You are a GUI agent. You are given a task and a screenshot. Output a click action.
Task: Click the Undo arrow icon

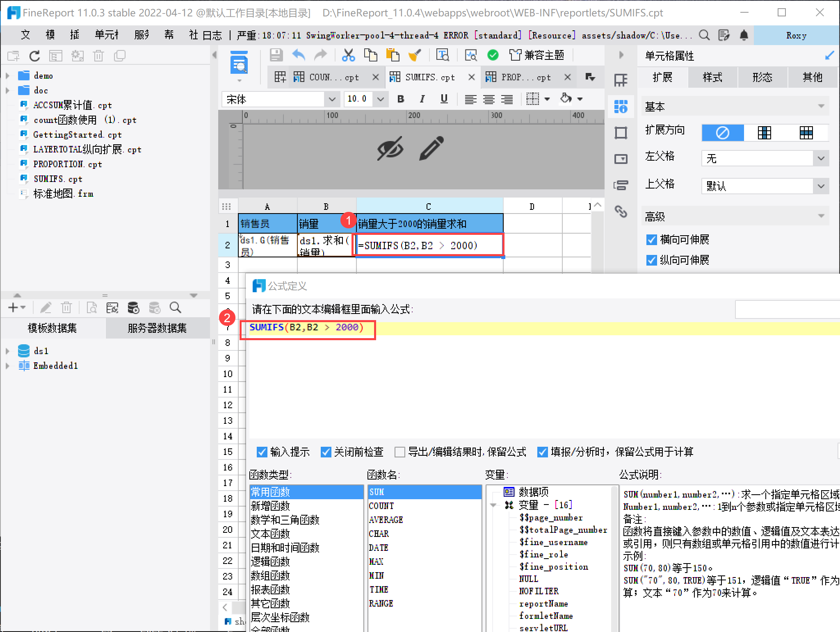(299, 55)
